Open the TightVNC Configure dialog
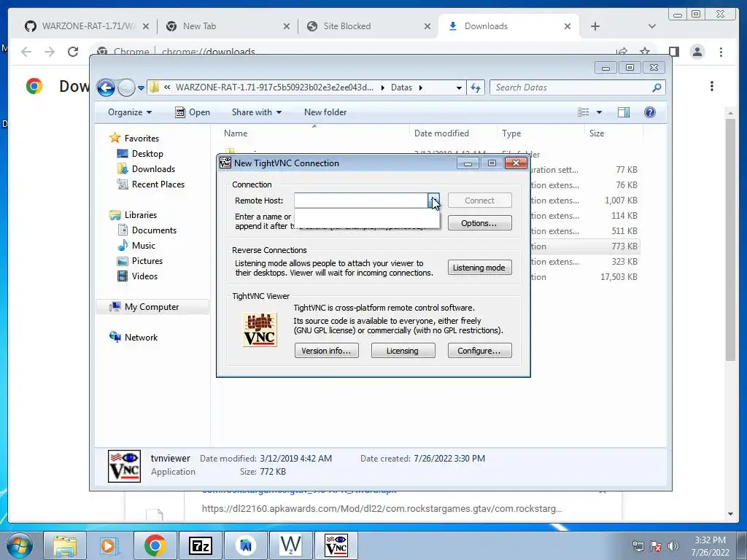The width and height of the screenshot is (747, 560). pos(480,351)
